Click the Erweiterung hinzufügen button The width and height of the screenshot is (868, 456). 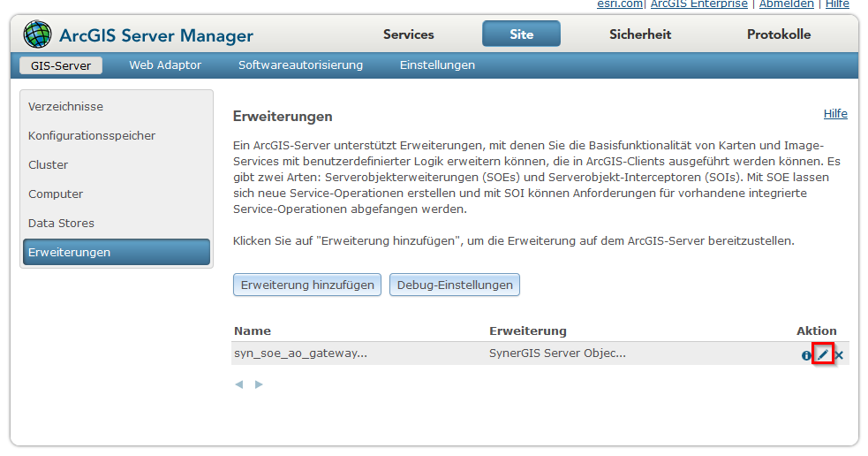(307, 285)
